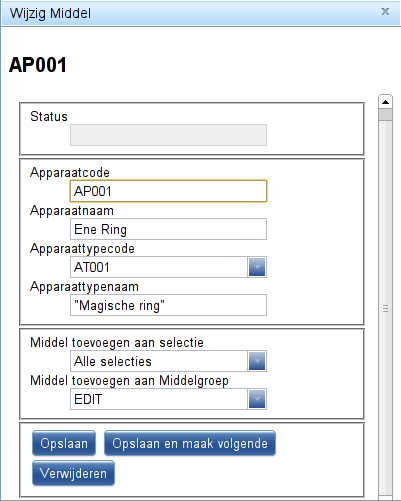Open the Alle selecties dropdown arrow
Viewport: 401px width, 501px height.
pos(257,361)
